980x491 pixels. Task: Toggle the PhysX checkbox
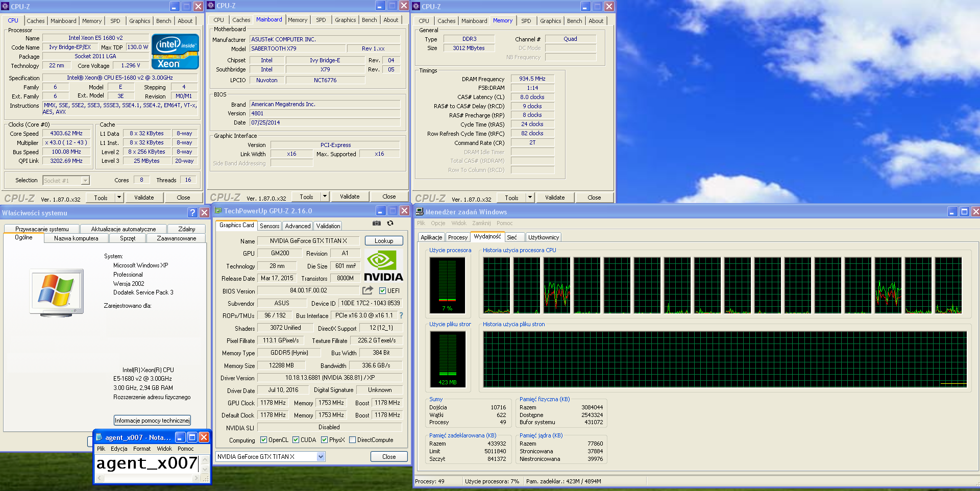point(324,440)
